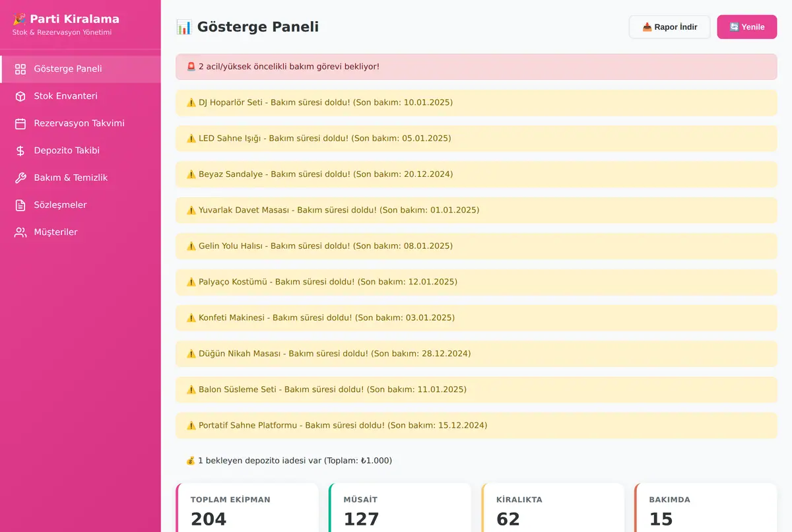
Task: Refresh the dashboard with Yenile button
Action: pyautogui.click(x=747, y=27)
